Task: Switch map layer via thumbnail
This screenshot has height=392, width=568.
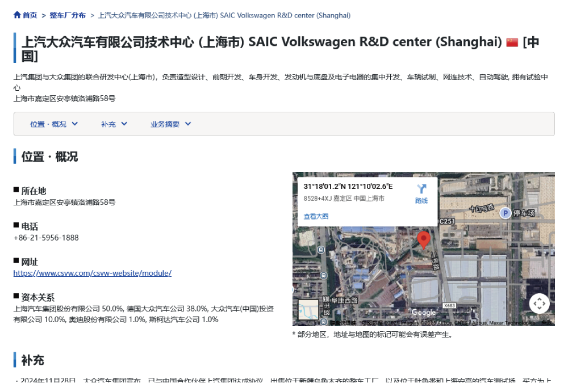Action: click(308, 310)
